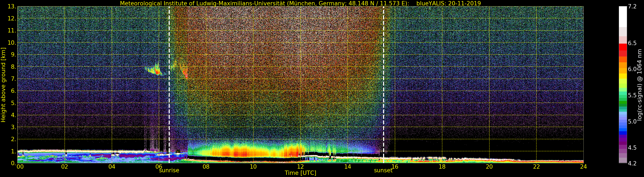Click the 'sunset' label below the time axis
644x177 pixels.
point(383,171)
